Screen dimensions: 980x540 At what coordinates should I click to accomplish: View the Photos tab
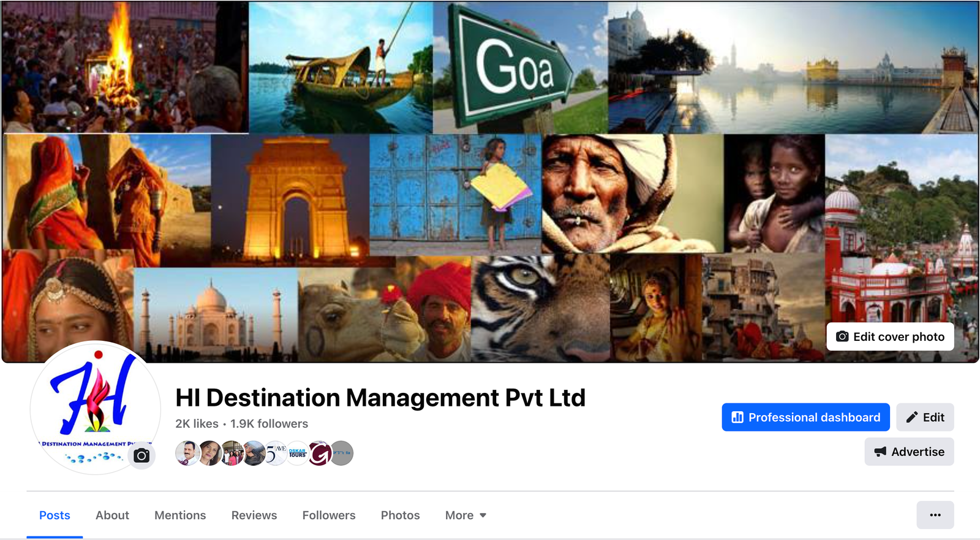click(x=400, y=515)
